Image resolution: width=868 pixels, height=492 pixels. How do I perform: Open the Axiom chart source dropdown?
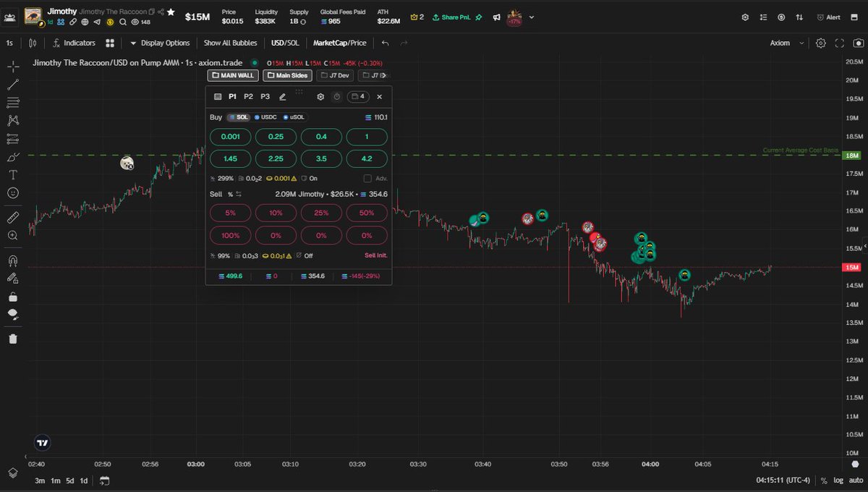tap(788, 43)
